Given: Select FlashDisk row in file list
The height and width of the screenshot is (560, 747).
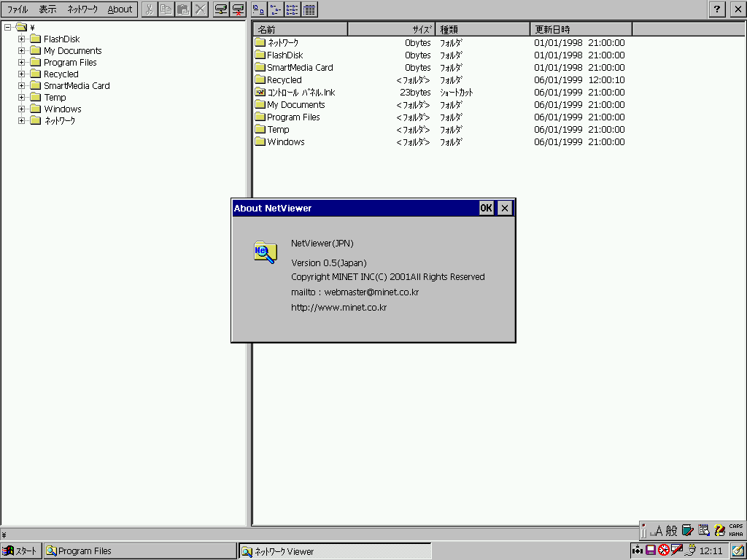Looking at the screenshot, I should point(285,55).
